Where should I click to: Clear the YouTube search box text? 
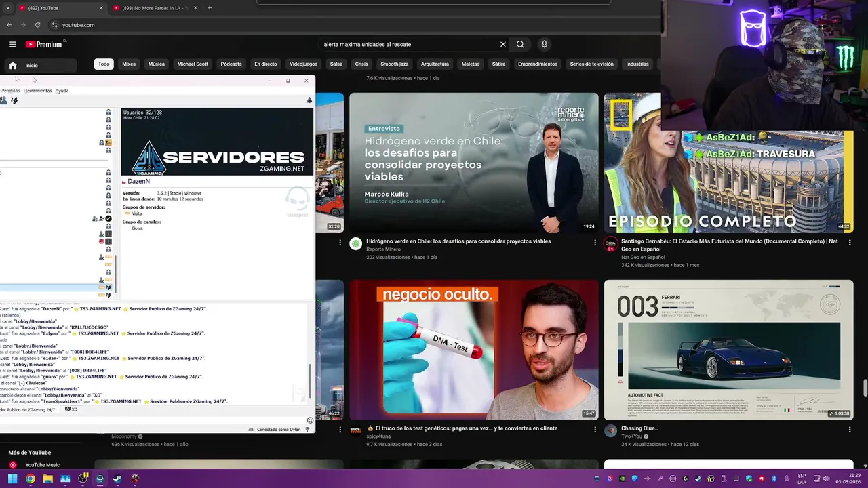tap(502, 44)
